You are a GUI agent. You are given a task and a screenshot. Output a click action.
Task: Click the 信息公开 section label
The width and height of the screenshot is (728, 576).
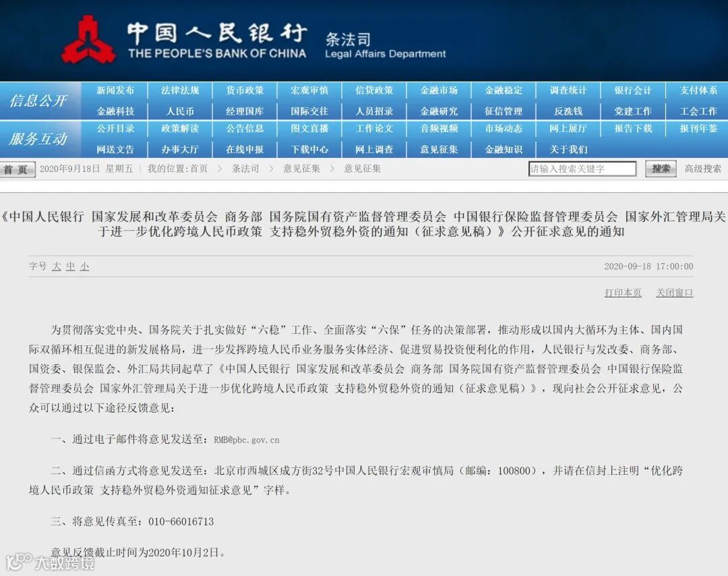click(38, 100)
